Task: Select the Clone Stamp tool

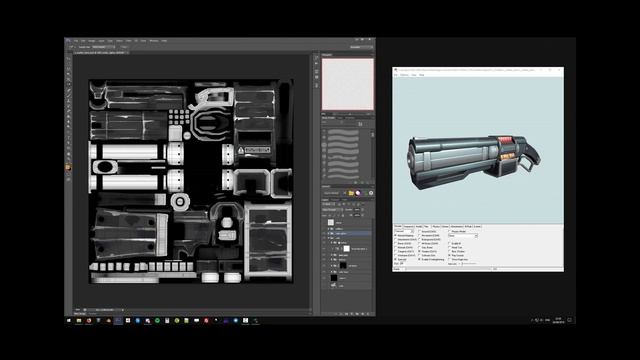Action: 68,101
